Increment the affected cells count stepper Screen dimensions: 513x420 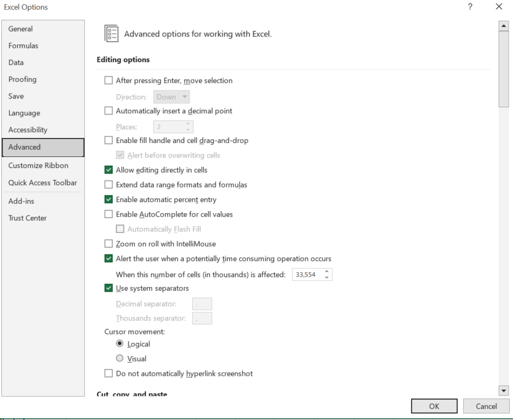[328, 272]
